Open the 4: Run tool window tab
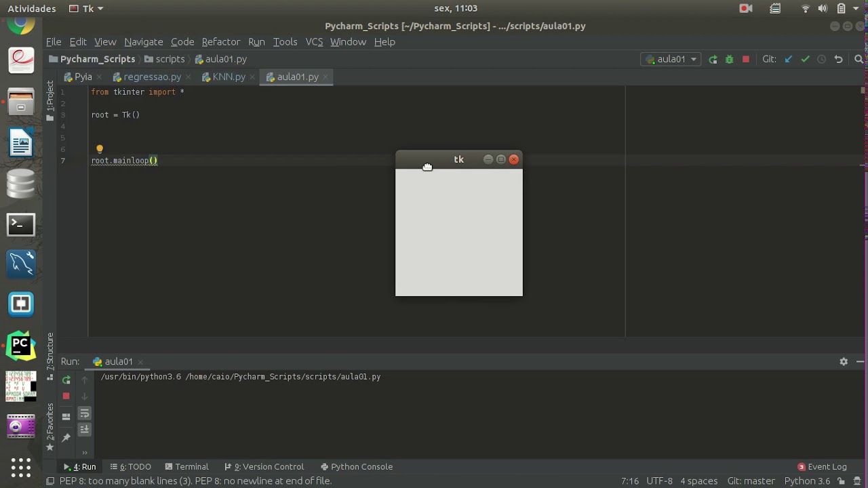Viewport: 868px width, 488px height. pos(79,467)
